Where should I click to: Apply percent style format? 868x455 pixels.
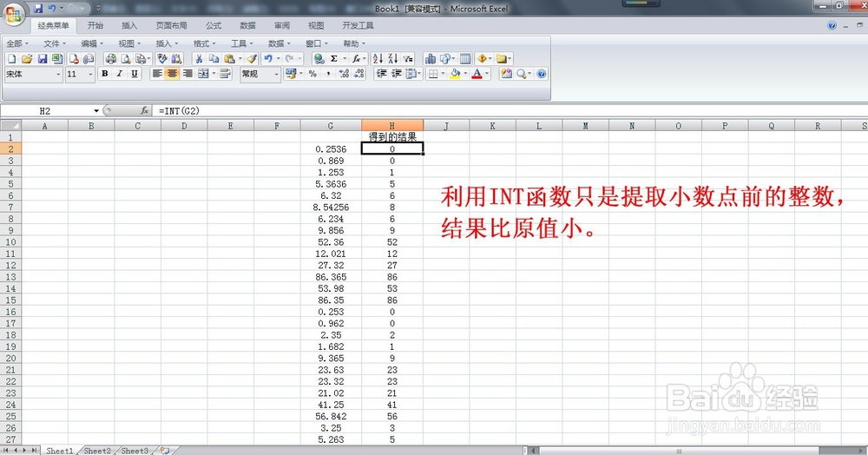[312, 74]
